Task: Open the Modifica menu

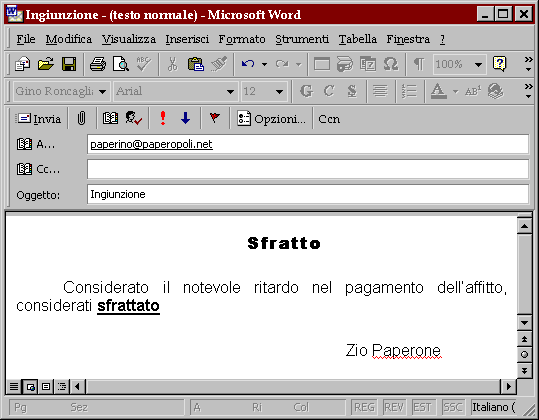Action: coord(69,39)
